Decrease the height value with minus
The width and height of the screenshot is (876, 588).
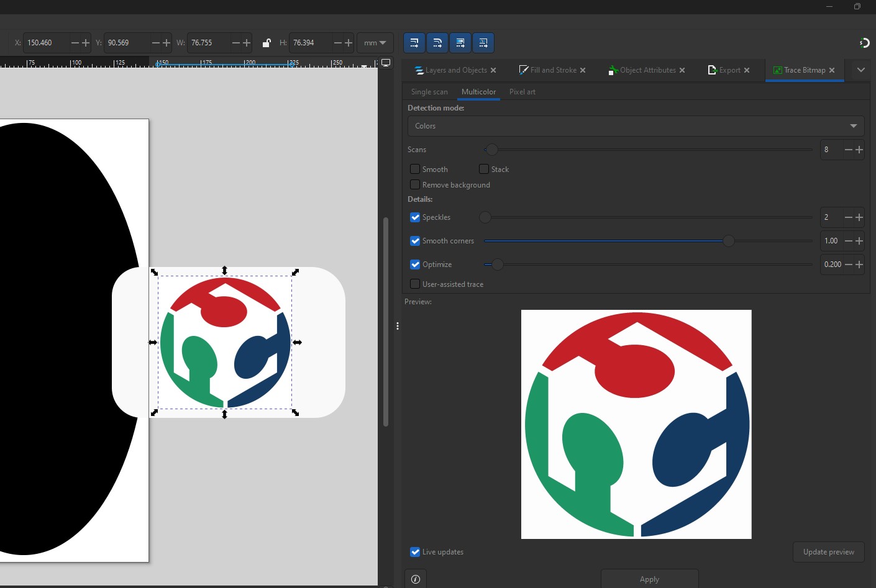(337, 43)
